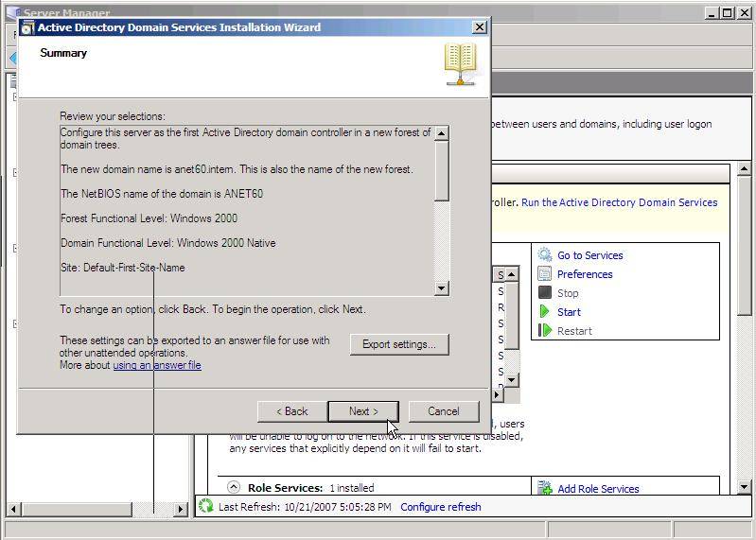Cancel the installation wizard

[444, 411]
